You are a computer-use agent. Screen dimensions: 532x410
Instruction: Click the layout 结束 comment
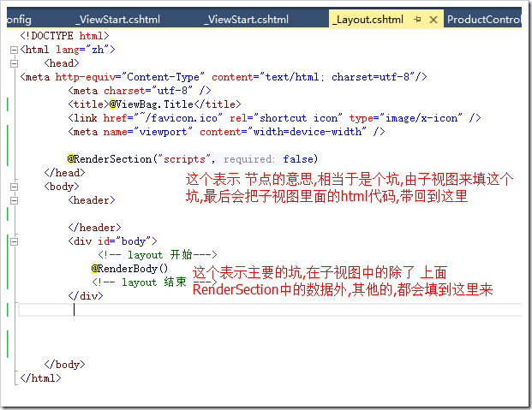154,282
